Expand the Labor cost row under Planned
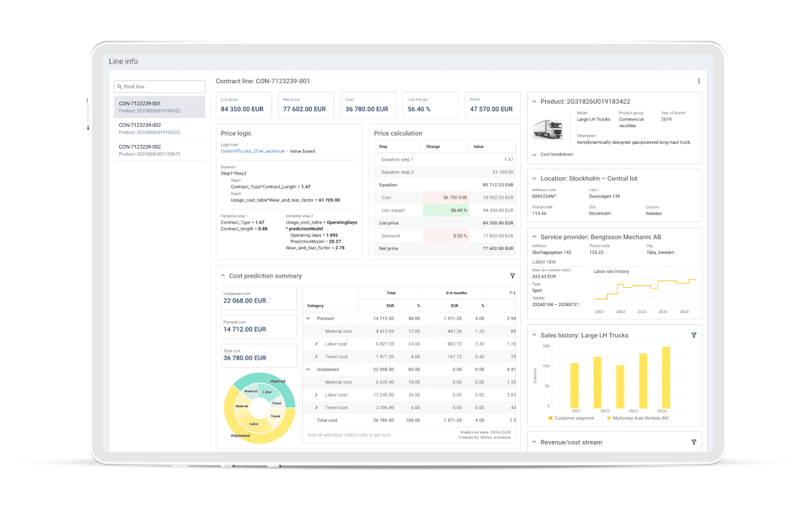812x521 pixels. [316, 344]
